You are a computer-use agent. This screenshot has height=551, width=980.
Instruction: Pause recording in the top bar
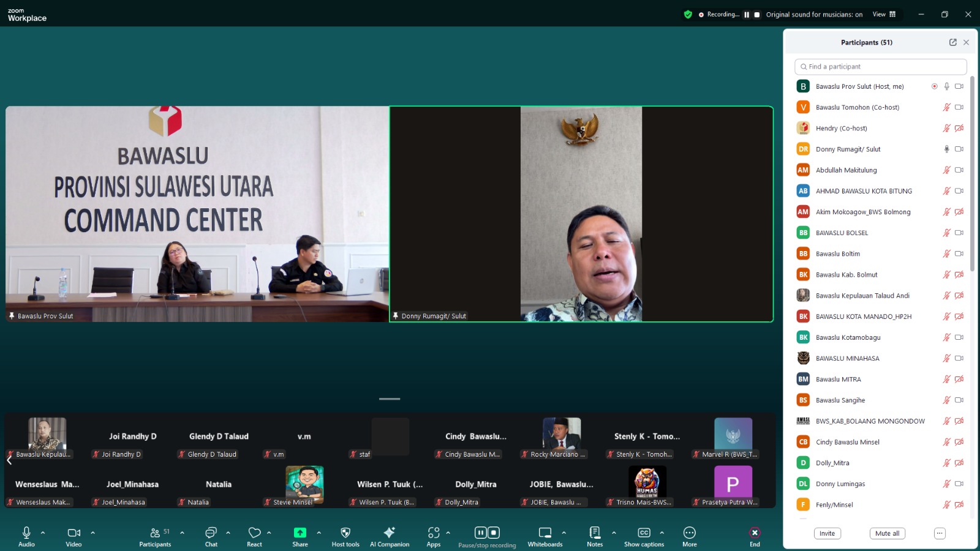tap(747, 15)
